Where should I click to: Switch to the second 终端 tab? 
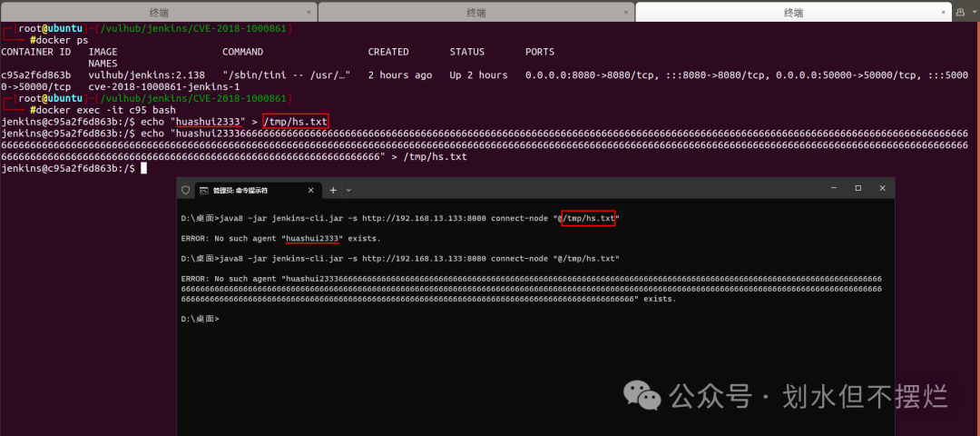tap(476, 12)
